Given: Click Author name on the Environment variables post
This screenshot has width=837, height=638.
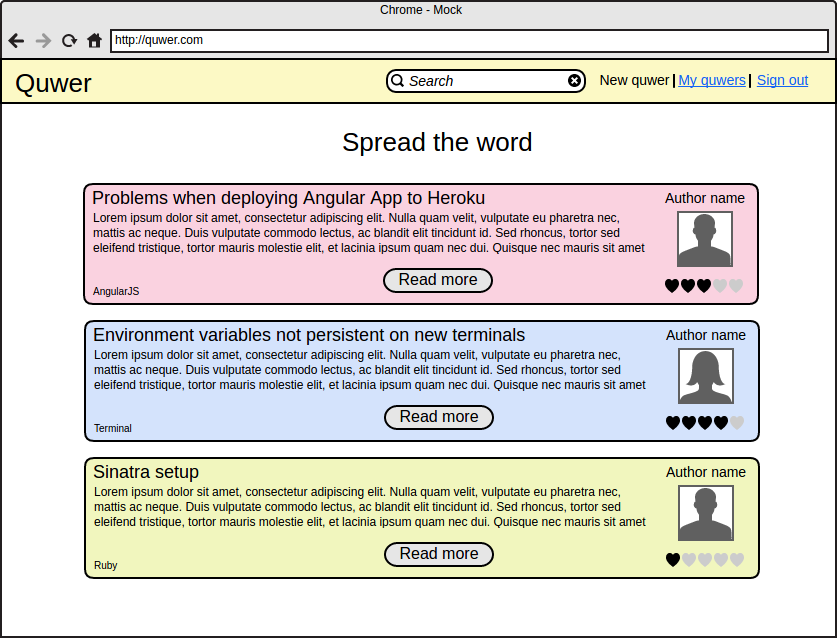Looking at the screenshot, I should point(706,335).
